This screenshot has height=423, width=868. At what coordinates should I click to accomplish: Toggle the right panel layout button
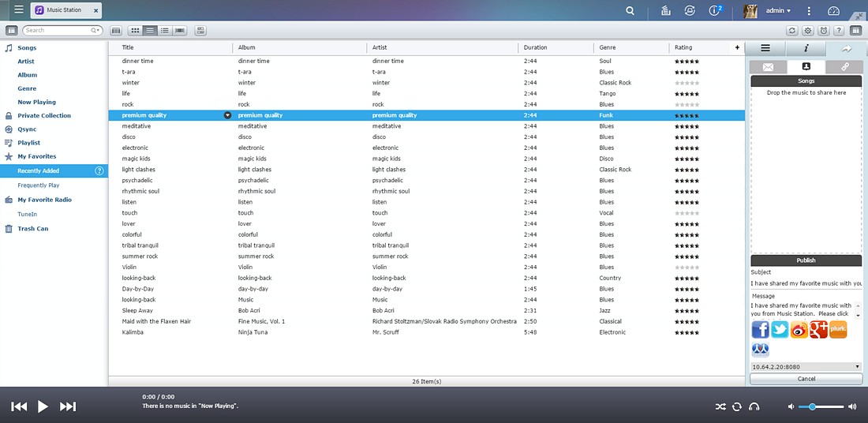856,31
